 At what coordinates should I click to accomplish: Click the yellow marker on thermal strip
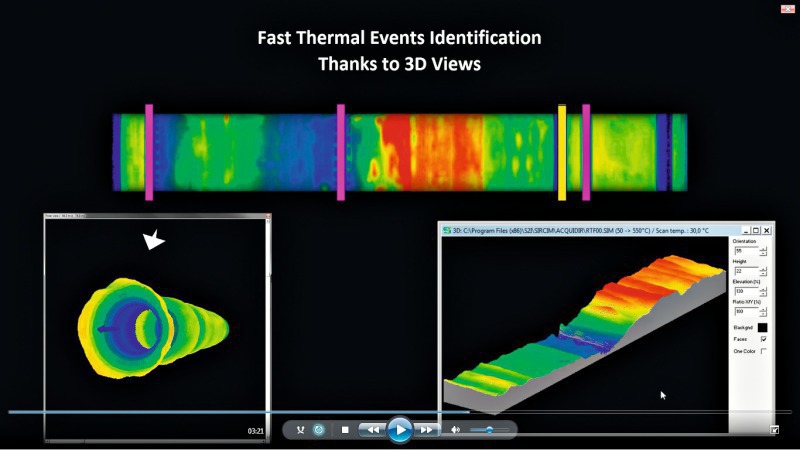[x=562, y=151]
